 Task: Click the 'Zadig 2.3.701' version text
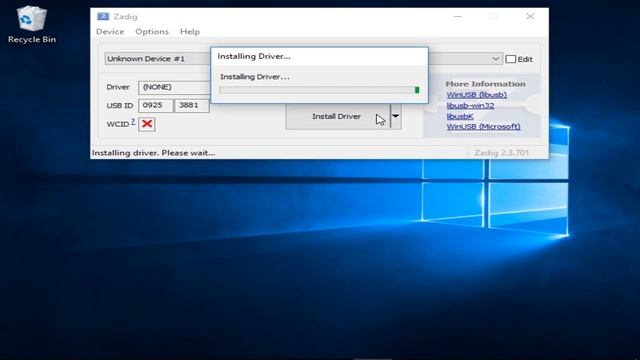tap(501, 153)
